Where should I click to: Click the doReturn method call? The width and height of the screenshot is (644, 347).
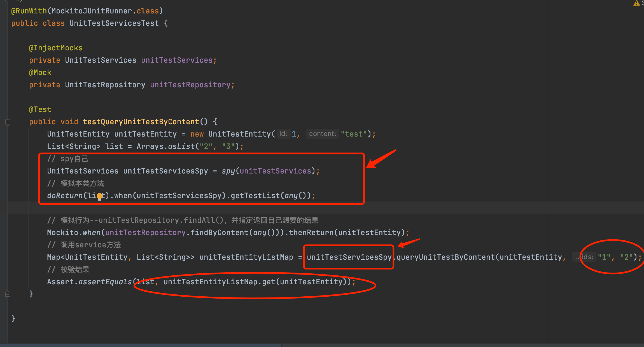(65, 196)
